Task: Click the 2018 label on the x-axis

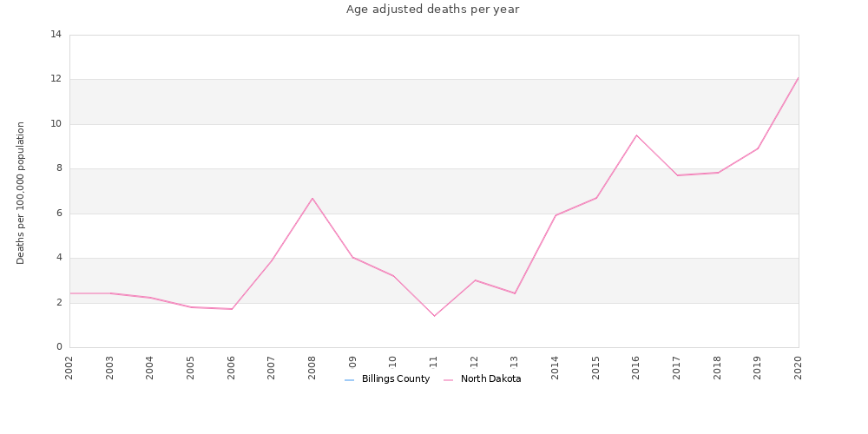Action: coord(718,367)
